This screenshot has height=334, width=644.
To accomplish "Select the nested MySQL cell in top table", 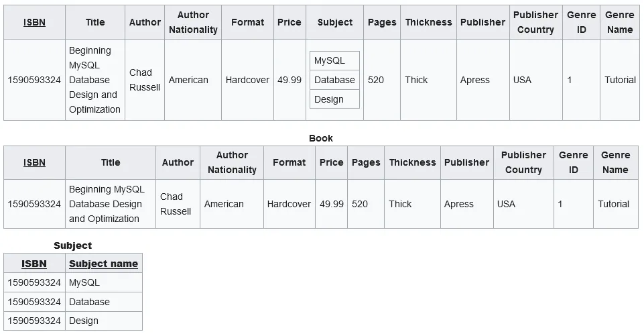I will 334,60.
